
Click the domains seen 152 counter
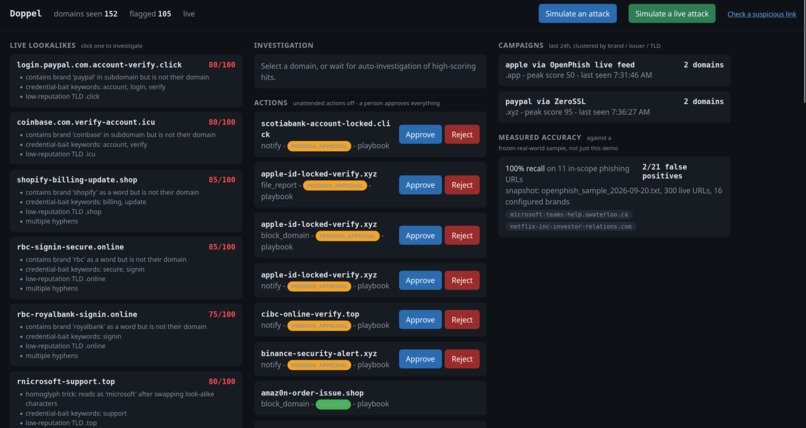85,14
